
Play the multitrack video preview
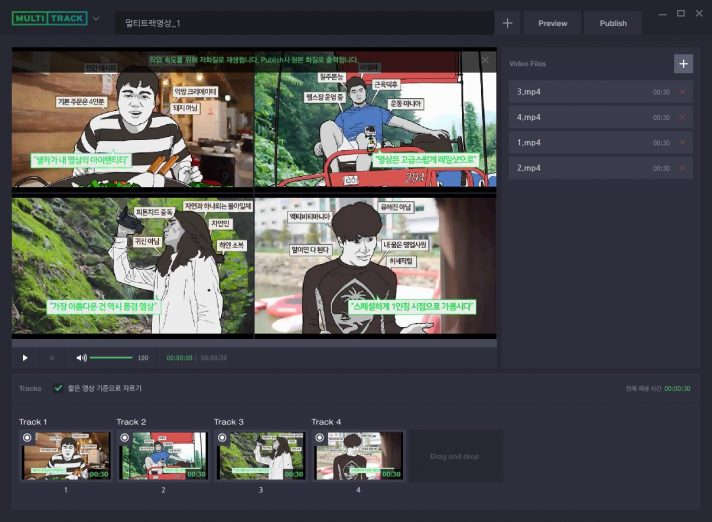coord(25,357)
